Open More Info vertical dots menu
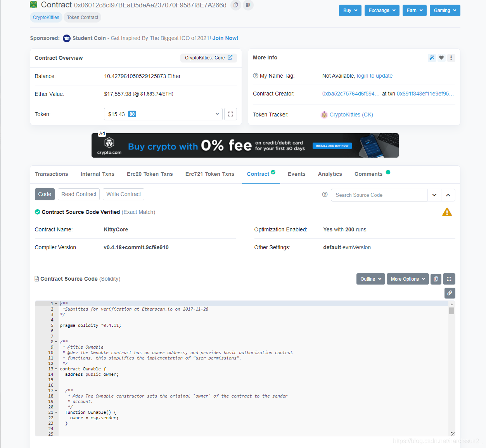 pos(451,58)
